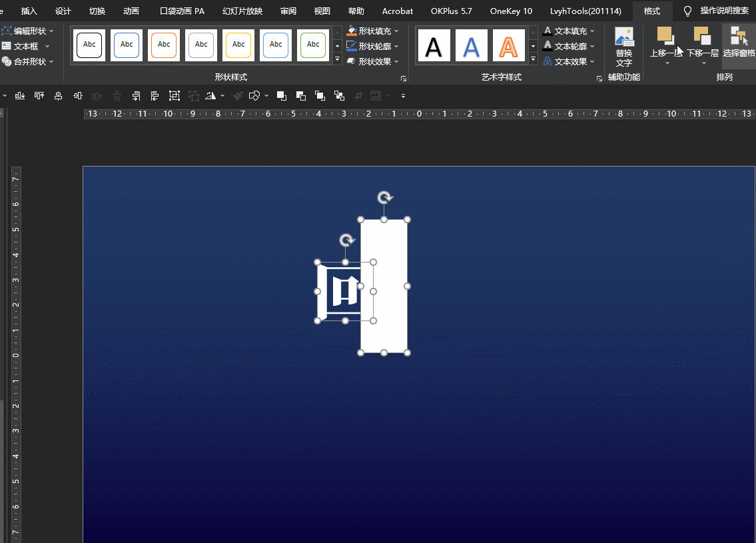
Task: Open the 形状样式 dialog launcher
Action: (x=404, y=78)
